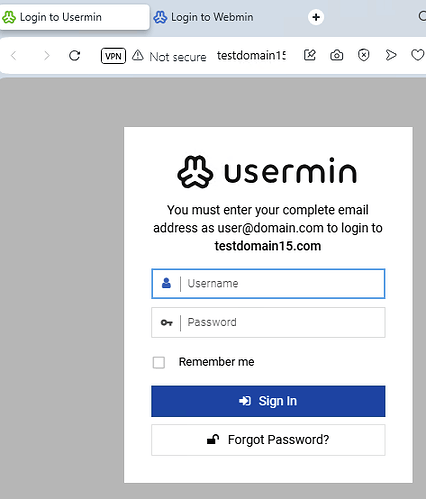Click the send arrow toolbar icon
Viewport: 426px width, 499px height.
coord(391,55)
